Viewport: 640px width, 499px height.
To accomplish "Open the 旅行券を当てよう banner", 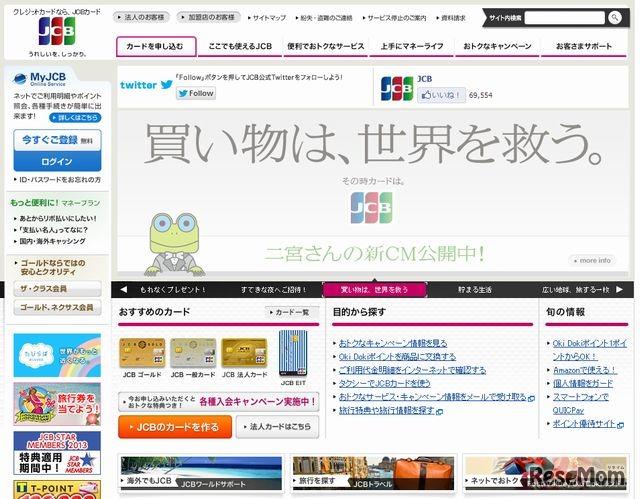I will coord(57,404).
